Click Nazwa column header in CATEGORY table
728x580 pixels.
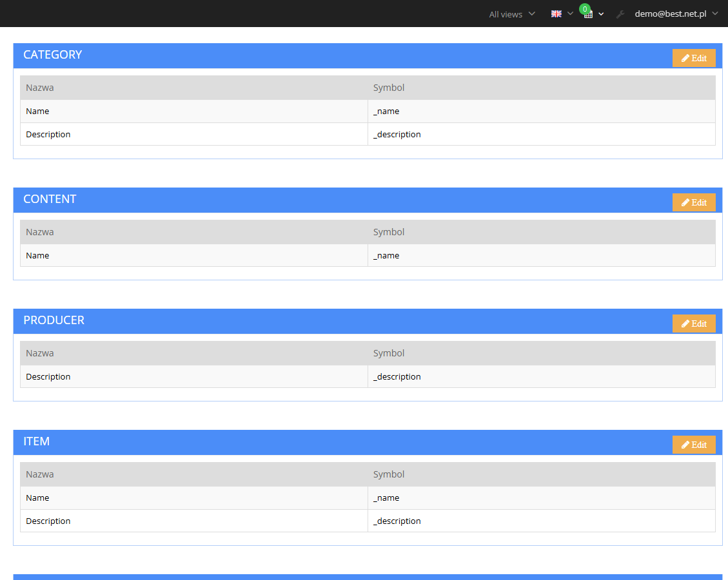[x=194, y=88]
